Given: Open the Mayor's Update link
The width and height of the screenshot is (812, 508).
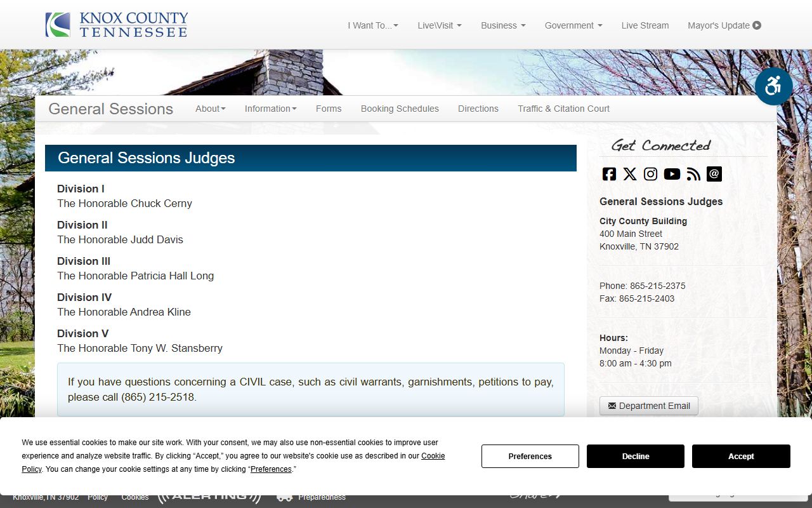Looking at the screenshot, I should tap(724, 25).
